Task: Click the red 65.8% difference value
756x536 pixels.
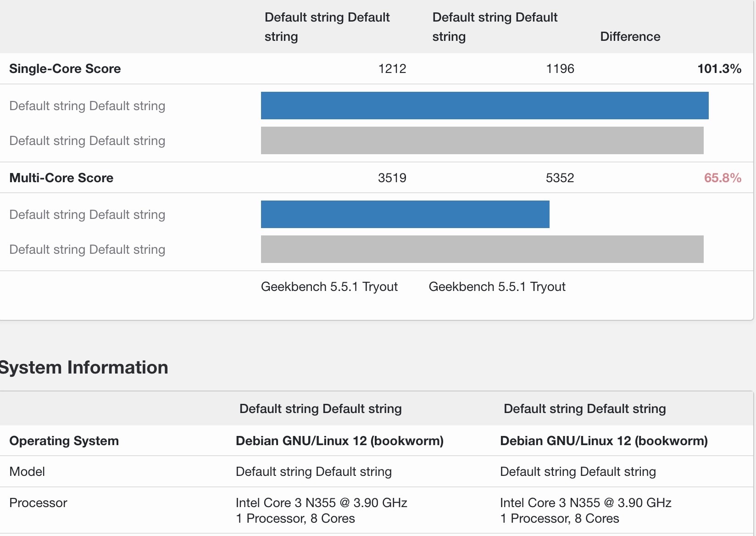Action: pyautogui.click(x=723, y=178)
